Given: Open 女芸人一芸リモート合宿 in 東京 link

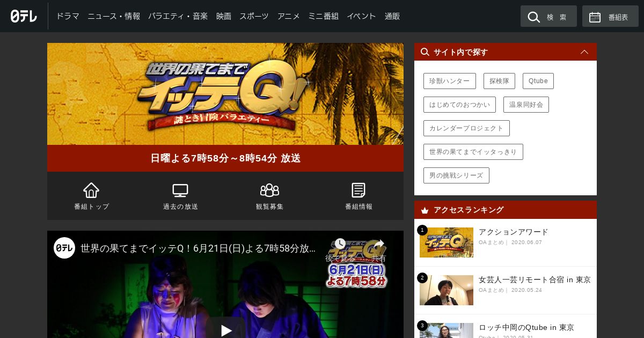Looking at the screenshot, I should coord(535,280).
